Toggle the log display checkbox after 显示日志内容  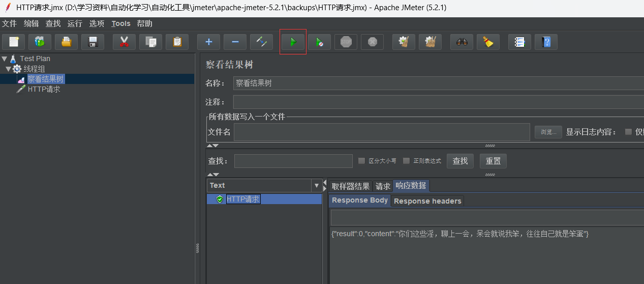(628, 132)
